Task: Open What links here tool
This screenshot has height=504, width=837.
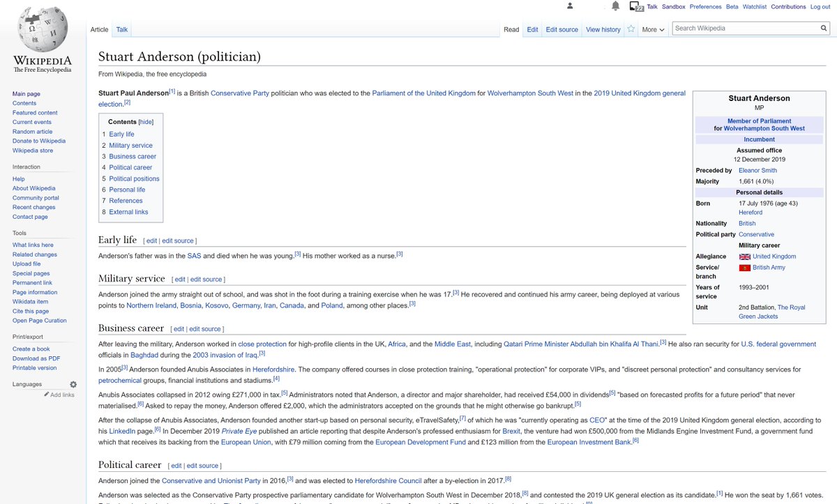Action: [x=33, y=245]
